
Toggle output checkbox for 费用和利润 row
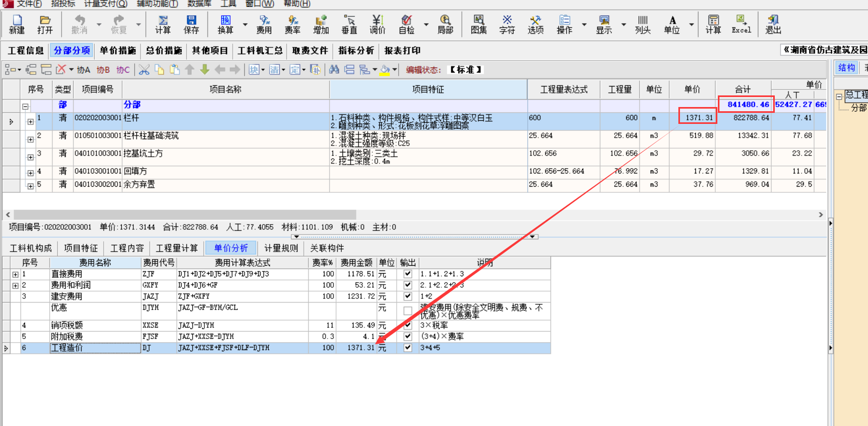[408, 285]
